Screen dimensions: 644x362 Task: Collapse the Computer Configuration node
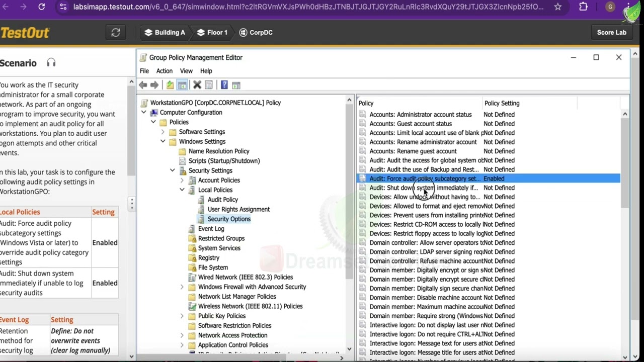coord(143,112)
